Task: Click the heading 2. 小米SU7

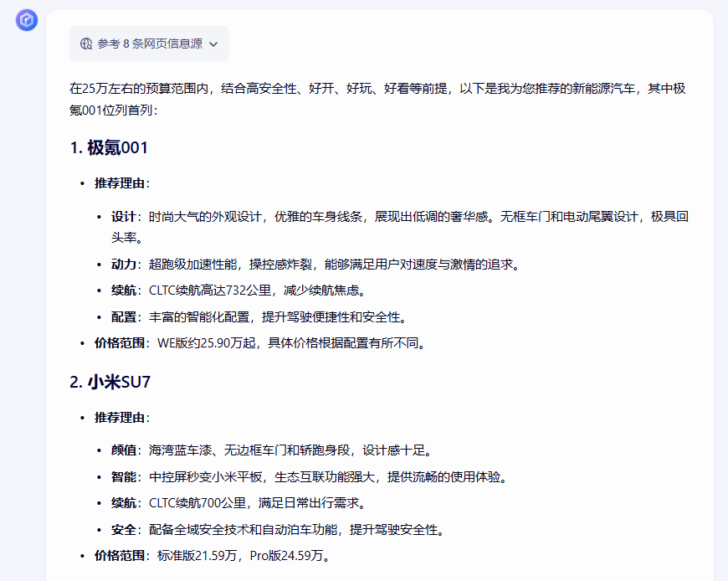Action: pos(110,383)
